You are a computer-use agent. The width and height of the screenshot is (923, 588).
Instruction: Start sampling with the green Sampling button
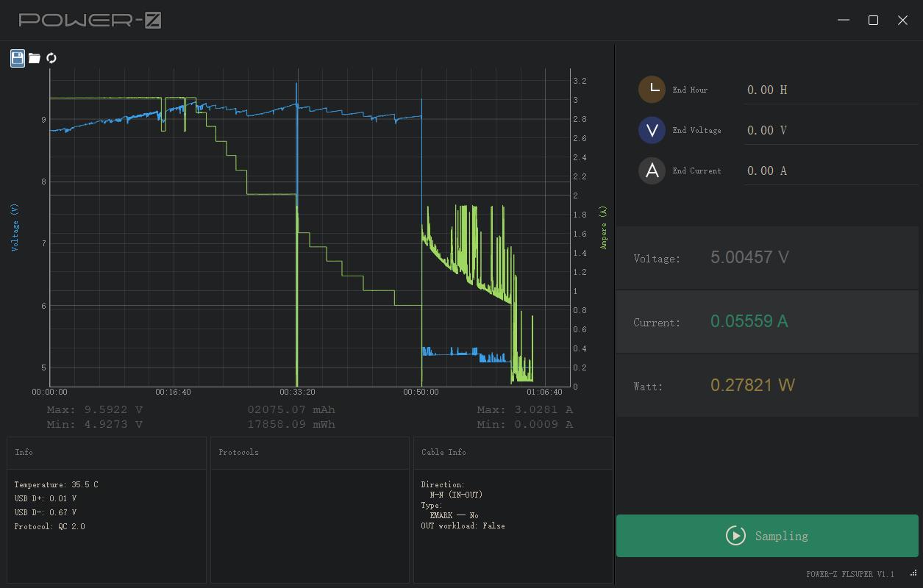pyautogui.click(x=767, y=536)
